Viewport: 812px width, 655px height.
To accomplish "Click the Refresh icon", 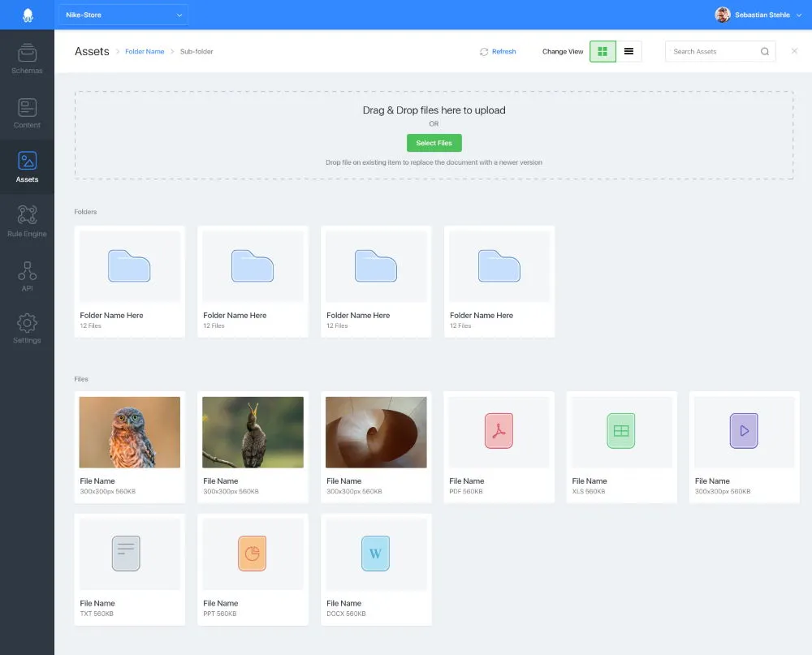I will [x=484, y=52].
